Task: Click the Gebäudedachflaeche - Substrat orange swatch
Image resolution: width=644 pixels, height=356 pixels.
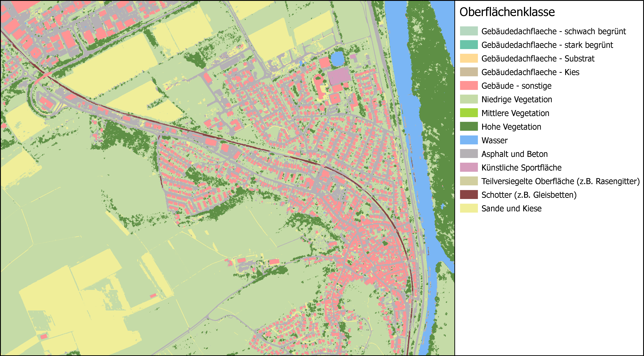Action: point(469,58)
